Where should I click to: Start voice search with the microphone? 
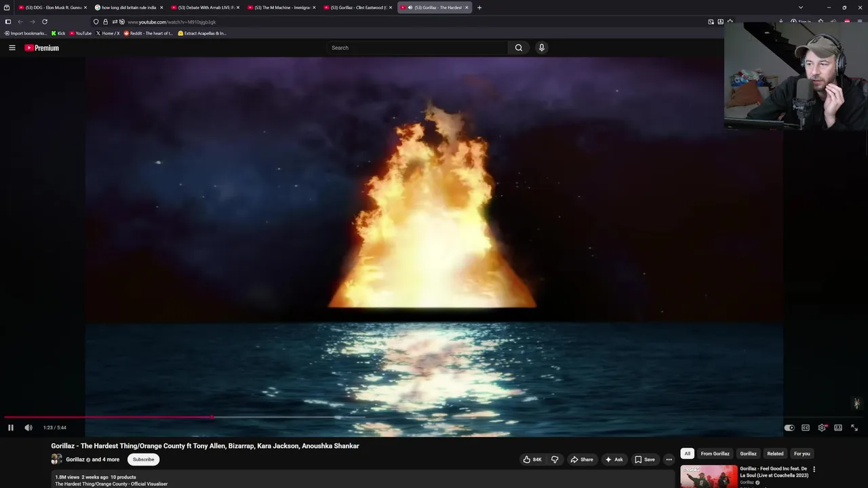click(541, 47)
